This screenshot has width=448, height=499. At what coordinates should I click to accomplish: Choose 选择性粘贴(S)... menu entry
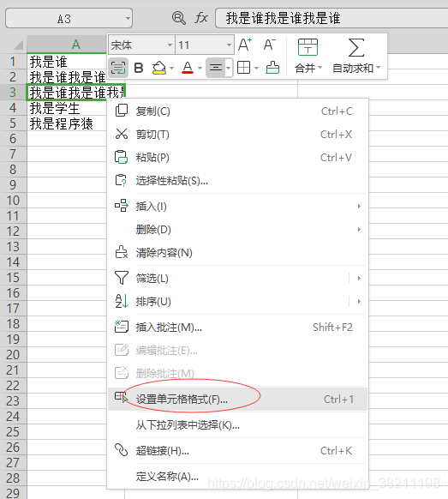(237, 181)
